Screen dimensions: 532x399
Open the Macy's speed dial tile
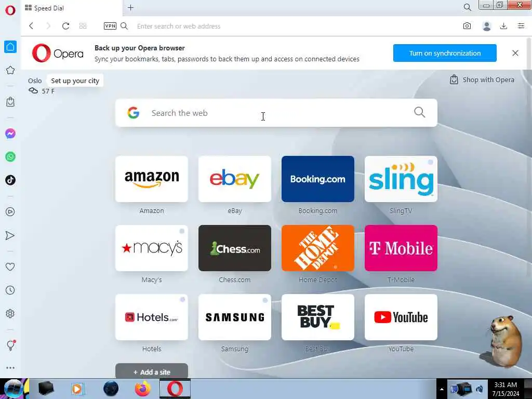(152, 248)
